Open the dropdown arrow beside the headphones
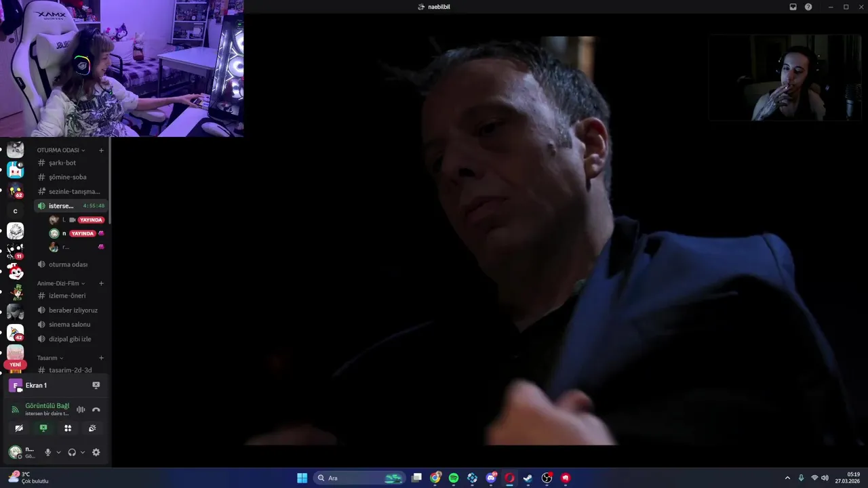868x488 pixels. (83, 452)
